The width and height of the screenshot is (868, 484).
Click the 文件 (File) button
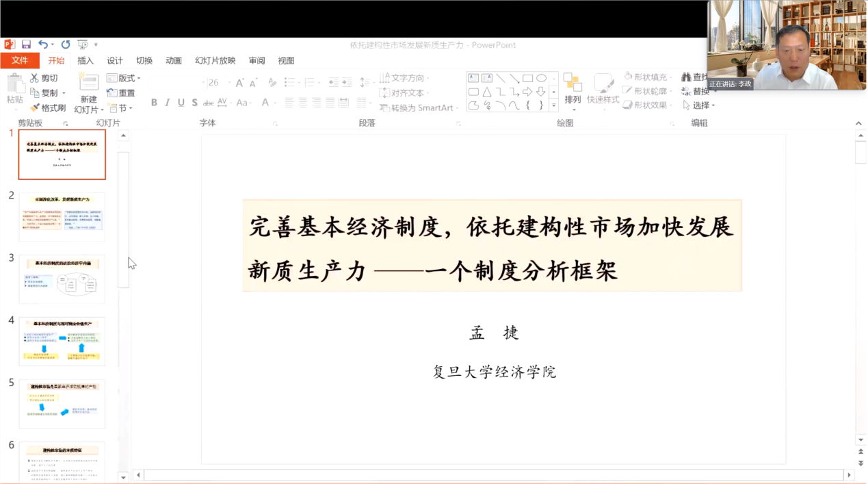click(x=20, y=60)
